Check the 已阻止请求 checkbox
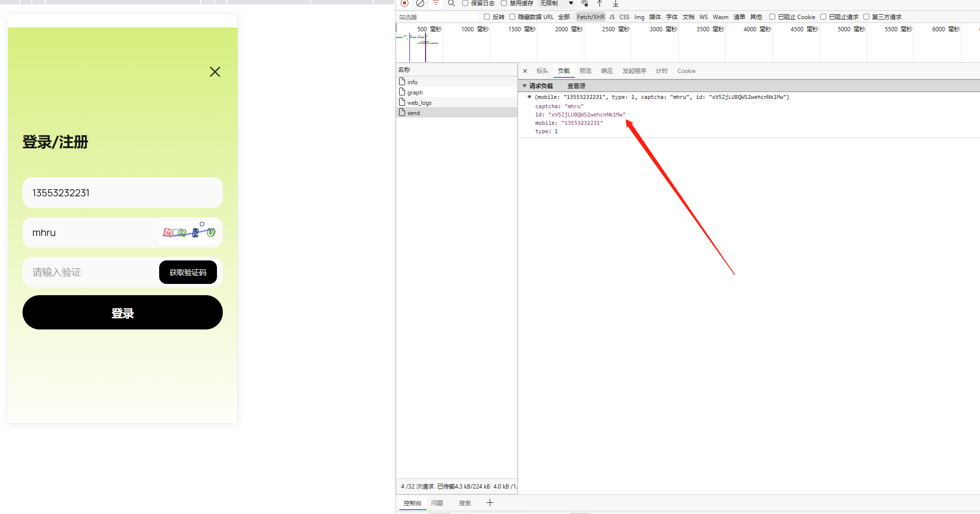 (823, 17)
